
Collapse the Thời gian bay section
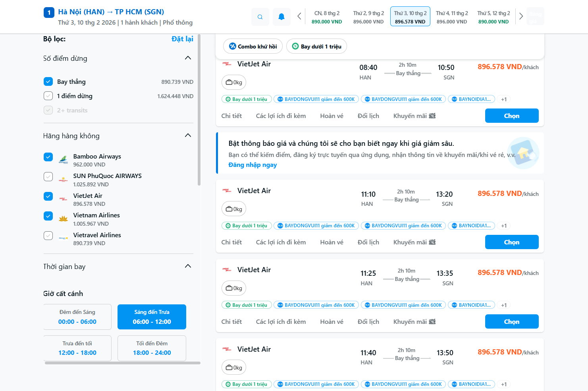(188, 266)
